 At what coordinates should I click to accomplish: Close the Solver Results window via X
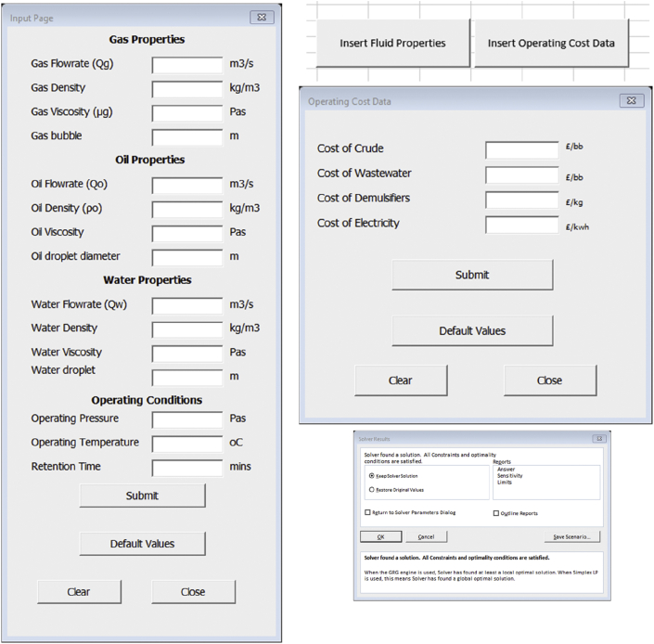click(599, 436)
